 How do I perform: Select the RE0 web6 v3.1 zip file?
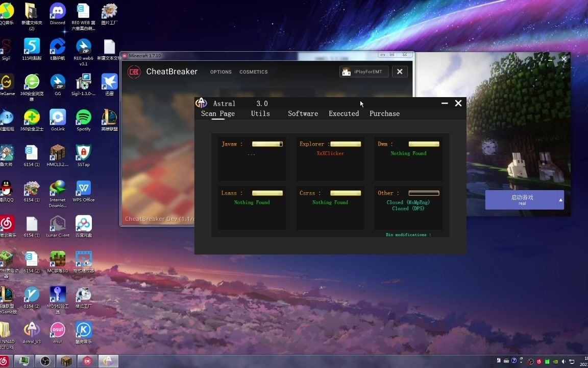click(x=84, y=52)
